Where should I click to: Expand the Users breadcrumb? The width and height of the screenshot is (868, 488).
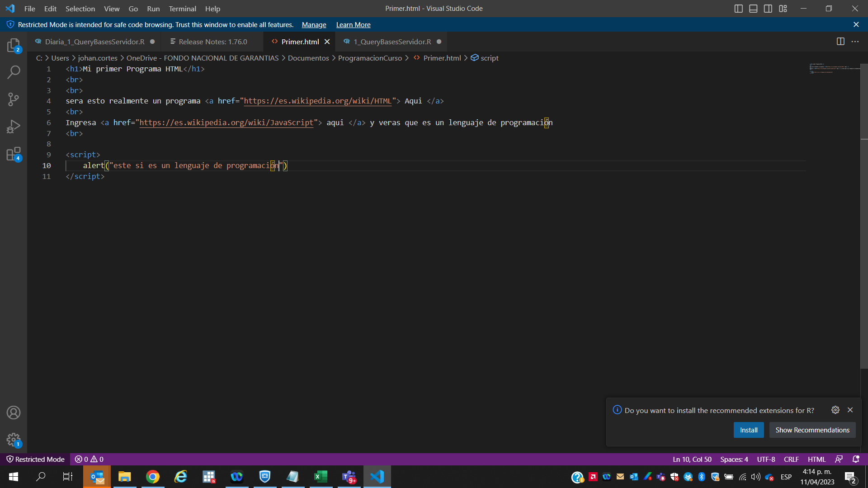(60, 58)
